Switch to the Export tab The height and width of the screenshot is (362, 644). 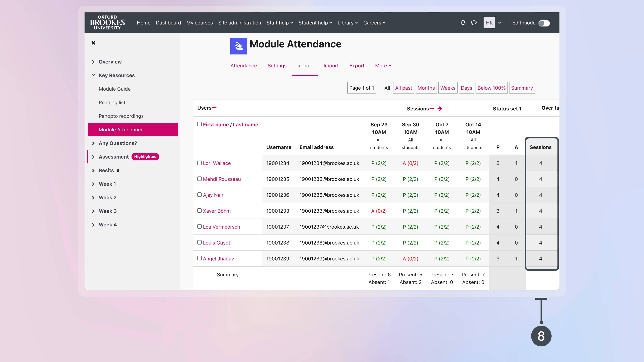tap(357, 66)
